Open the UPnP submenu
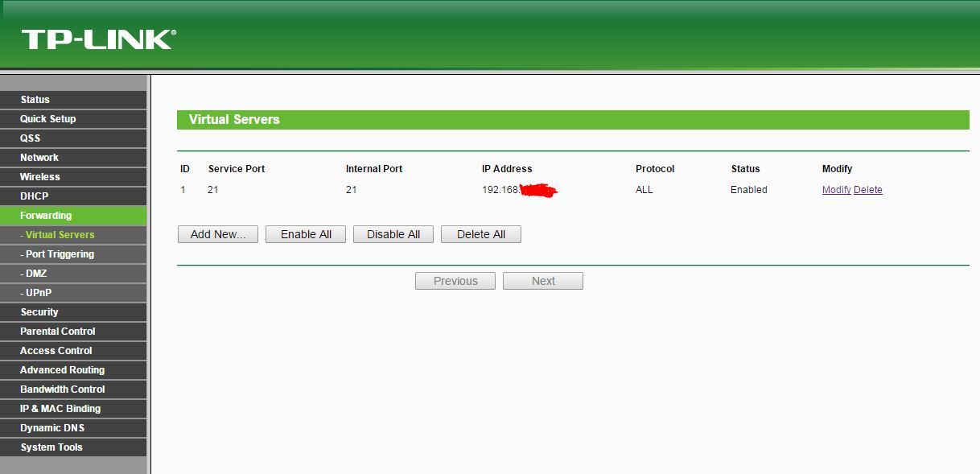980x474 pixels. [73, 293]
